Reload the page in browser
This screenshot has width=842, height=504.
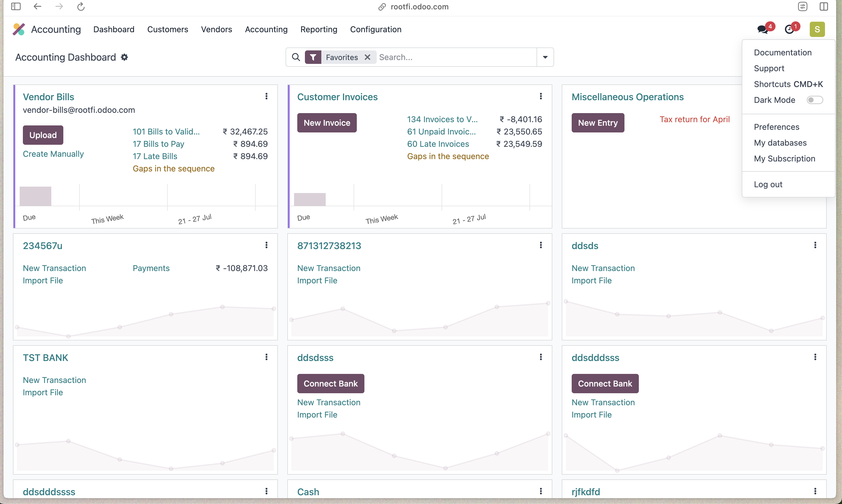click(x=81, y=6)
